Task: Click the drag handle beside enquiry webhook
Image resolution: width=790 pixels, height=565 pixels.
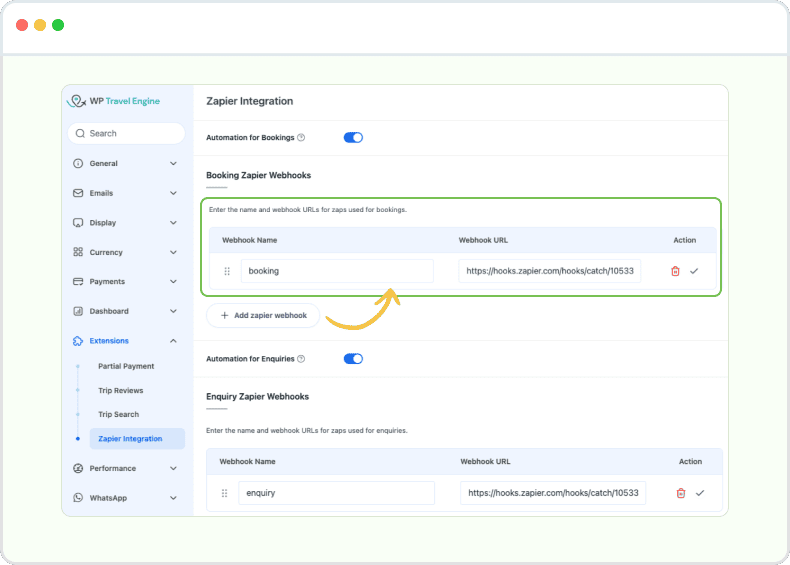Action: pos(224,493)
